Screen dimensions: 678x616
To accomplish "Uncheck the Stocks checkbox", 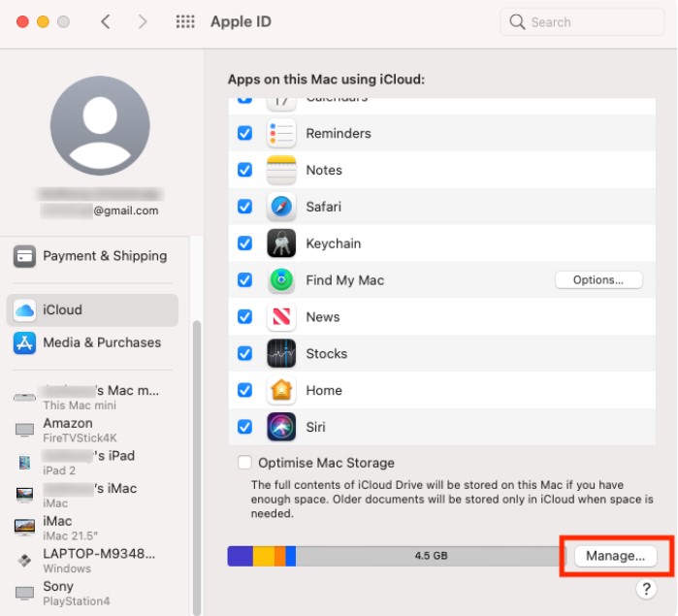I will (244, 353).
